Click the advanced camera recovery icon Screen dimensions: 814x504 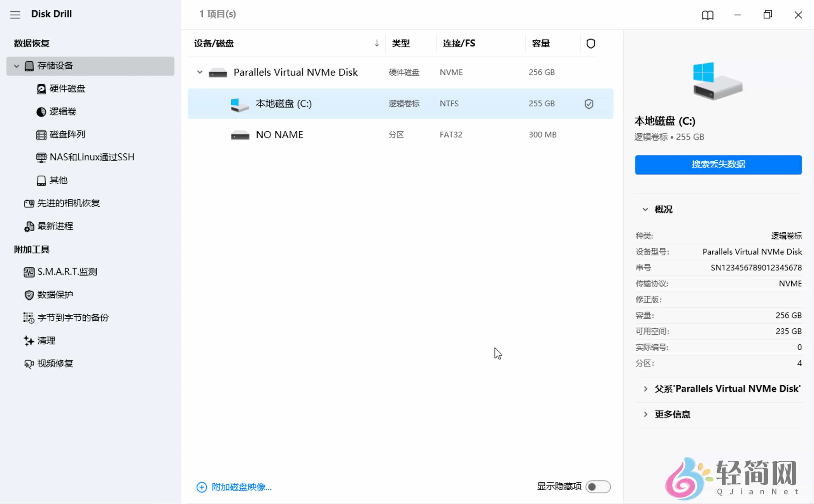tap(29, 203)
